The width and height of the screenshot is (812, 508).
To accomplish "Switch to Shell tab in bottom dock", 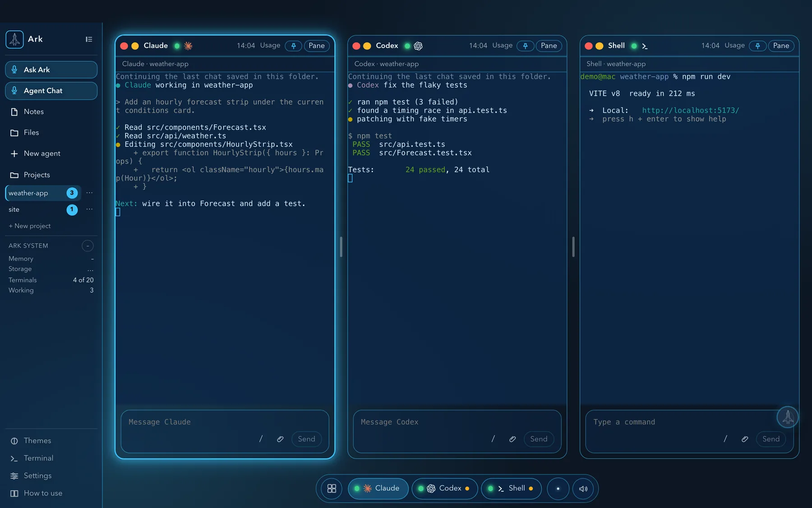I will pyautogui.click(x=511, y=489).
